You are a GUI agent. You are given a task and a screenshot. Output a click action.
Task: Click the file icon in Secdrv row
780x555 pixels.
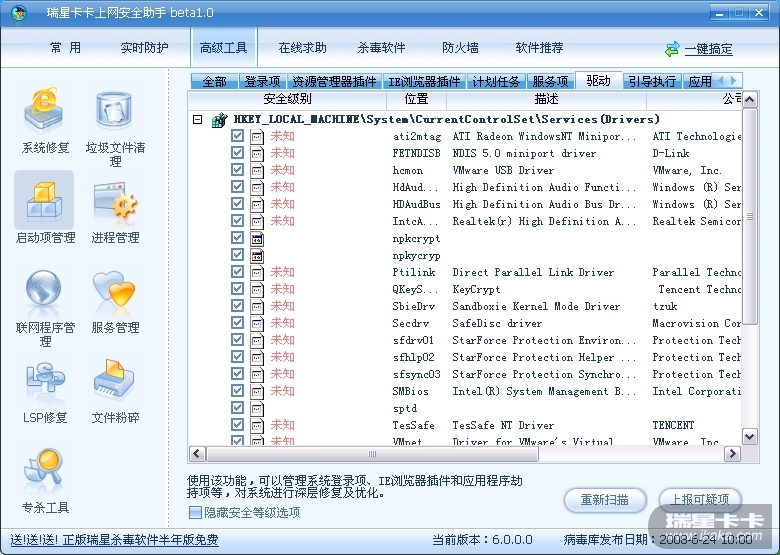[257, 323]
